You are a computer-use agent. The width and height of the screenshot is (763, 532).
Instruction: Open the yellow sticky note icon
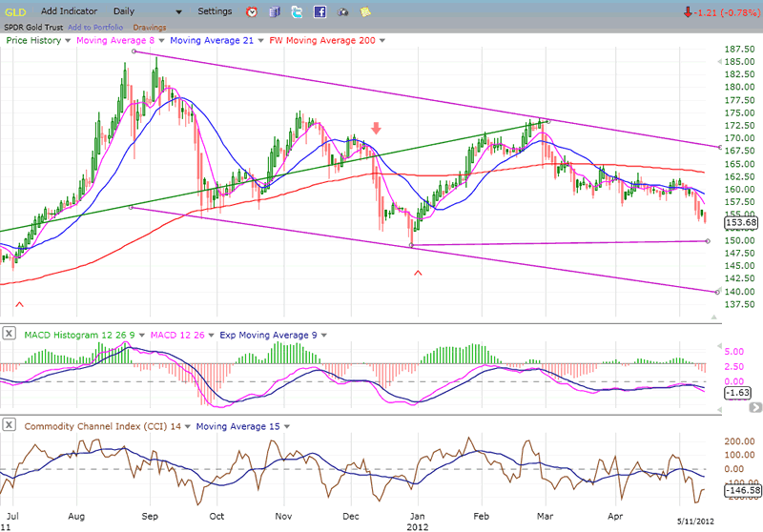coord(366,12)
